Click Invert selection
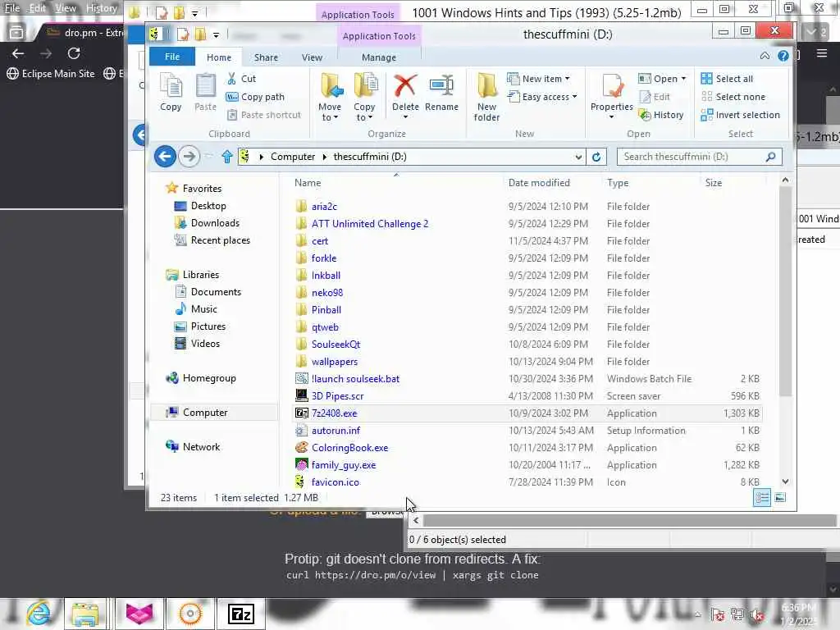 coord(741,115)
